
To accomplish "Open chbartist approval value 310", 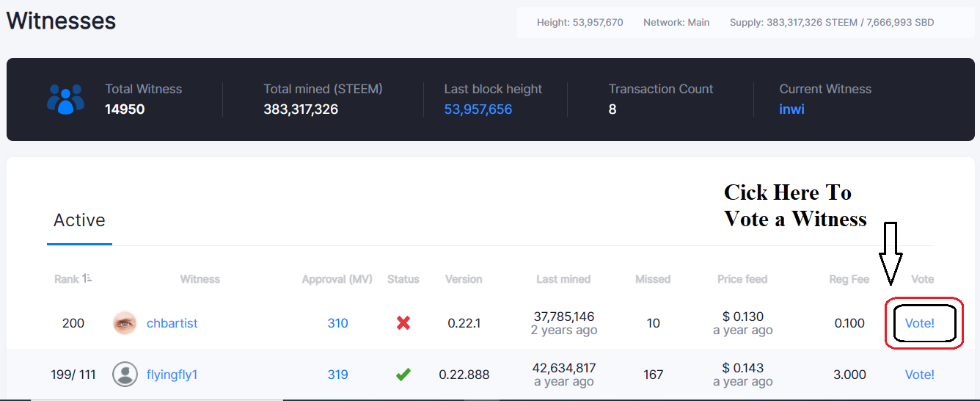I will [x=338, y=323].
